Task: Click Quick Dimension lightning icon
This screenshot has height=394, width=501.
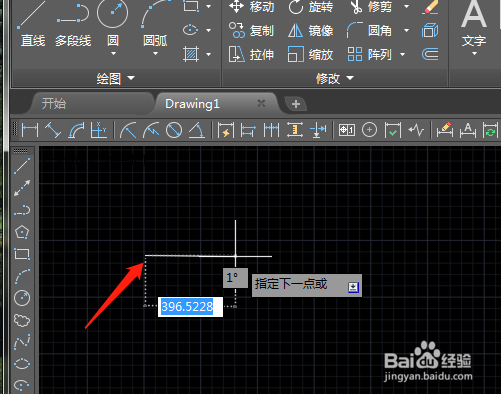Action: click(x=226, y=130)
